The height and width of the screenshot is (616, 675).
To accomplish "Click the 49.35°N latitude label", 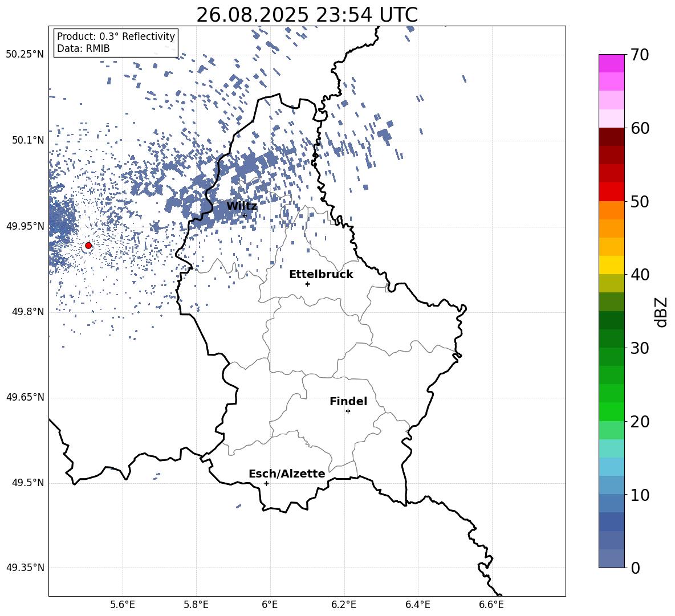I will pyautogui.click(x=25, y=568).
